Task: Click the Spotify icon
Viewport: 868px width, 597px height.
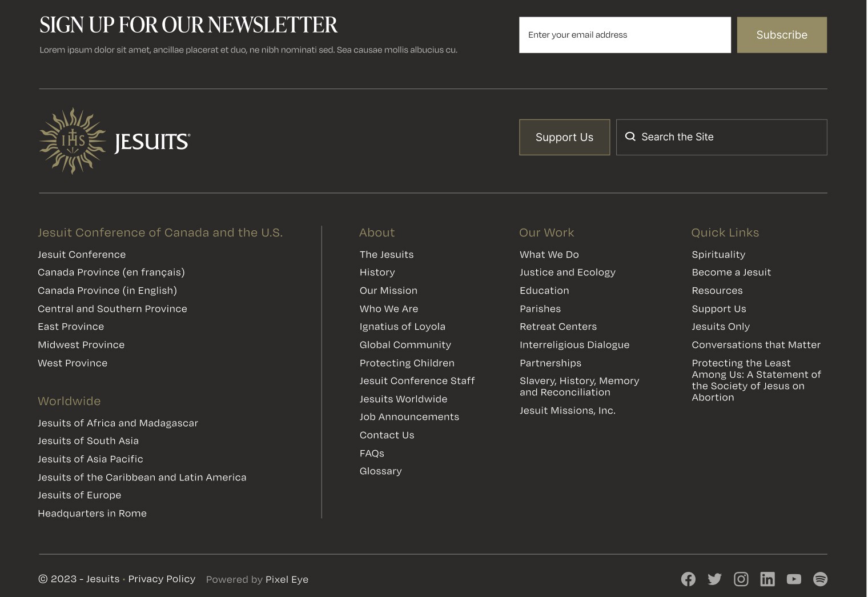Action: (821, 579)
